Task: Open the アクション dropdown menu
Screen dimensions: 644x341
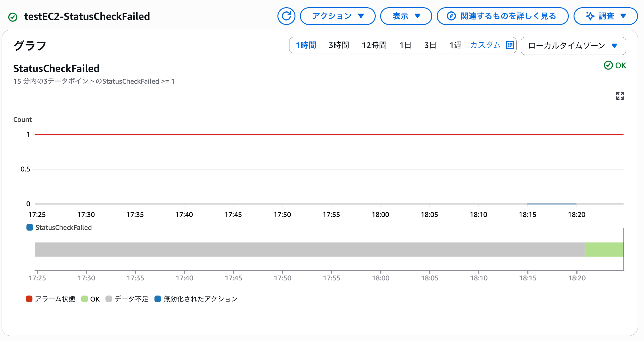Action: click(x=337, y=16)
